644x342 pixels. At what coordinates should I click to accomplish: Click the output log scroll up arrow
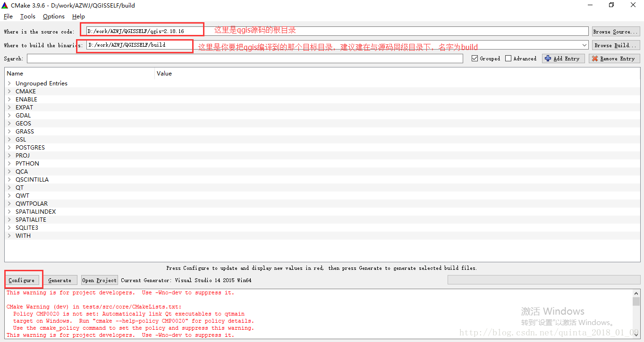(636, 293)
